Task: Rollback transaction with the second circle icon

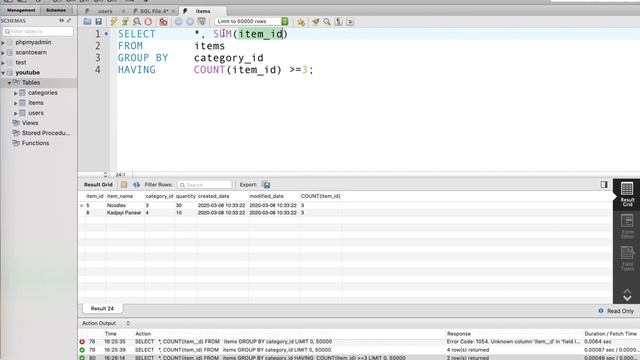Action: click(x=190, y=21)
